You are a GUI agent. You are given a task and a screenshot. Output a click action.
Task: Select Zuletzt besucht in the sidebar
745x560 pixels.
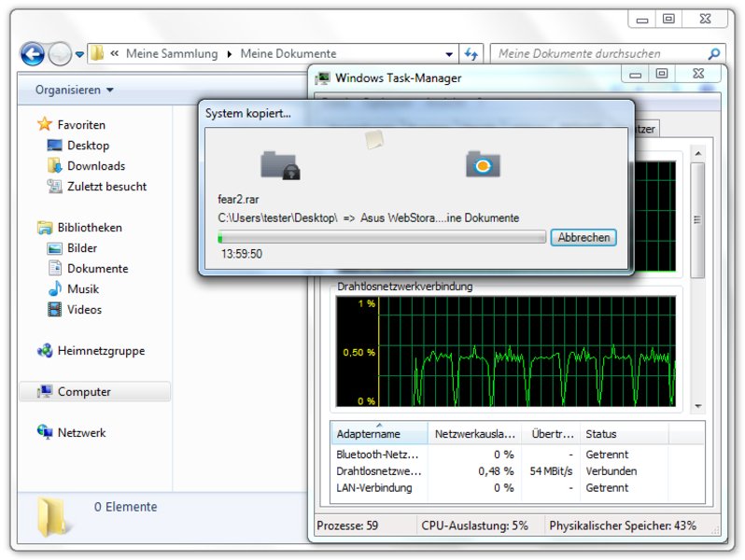coord(107,186)
